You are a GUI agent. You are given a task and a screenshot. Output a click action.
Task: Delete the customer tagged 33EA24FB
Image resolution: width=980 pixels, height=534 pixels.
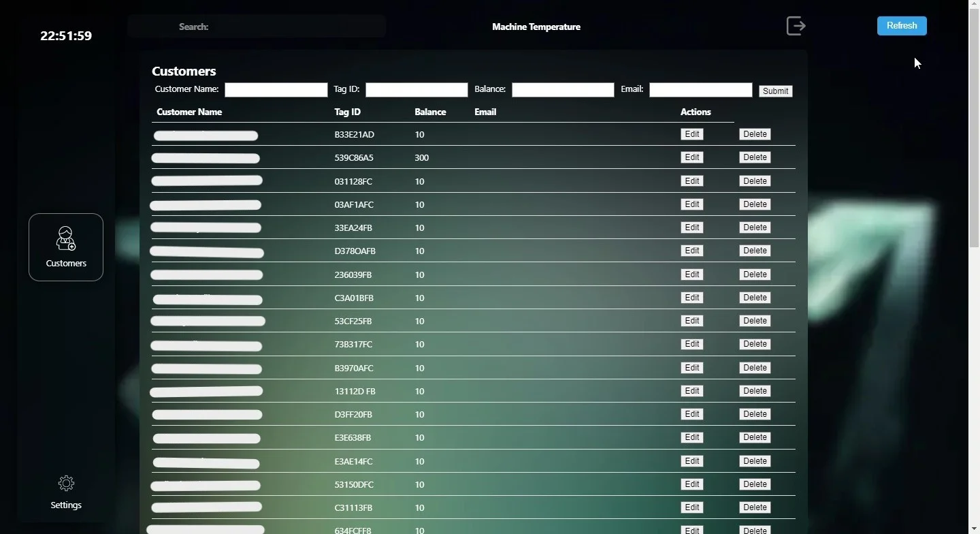tap(755, 227)
